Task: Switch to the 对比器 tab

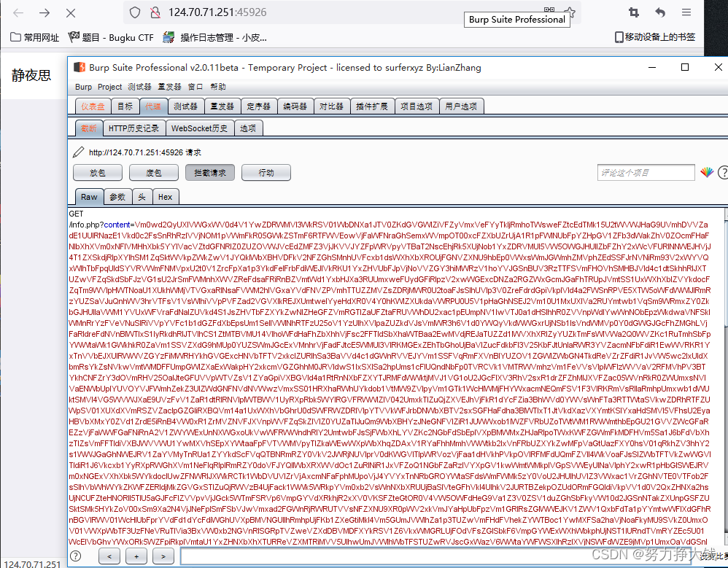Action: coord(331,106)
